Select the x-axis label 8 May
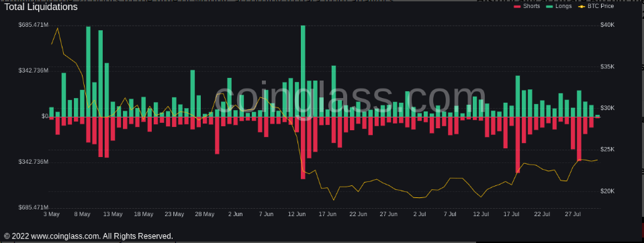Image resolution: width=644 pixels, height=243 pixels. pyautogui.click(x=82, y=214)
